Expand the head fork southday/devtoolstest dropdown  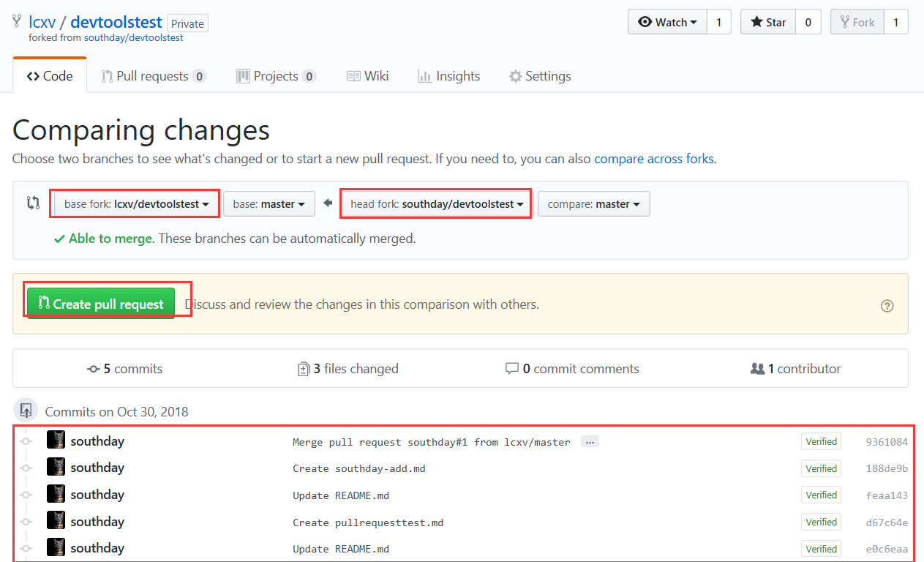point(437,204)
